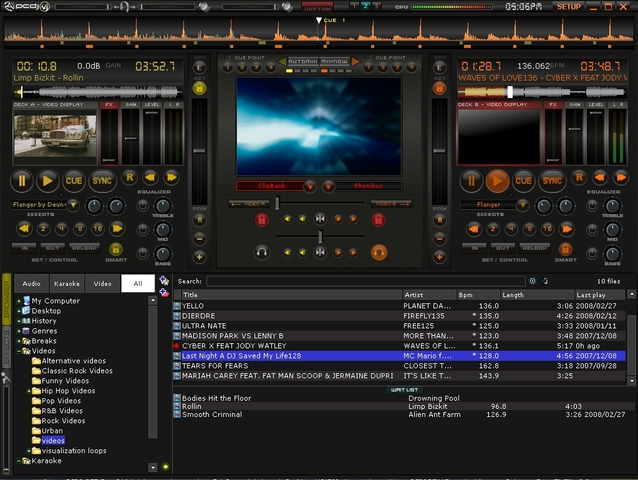Enable Deck A headphone monitoring
The image size is (638, 480).
[262, 252]
